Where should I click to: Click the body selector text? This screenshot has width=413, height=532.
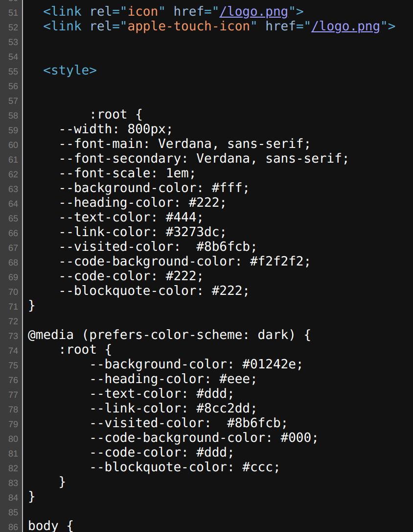tap(44, 526)
